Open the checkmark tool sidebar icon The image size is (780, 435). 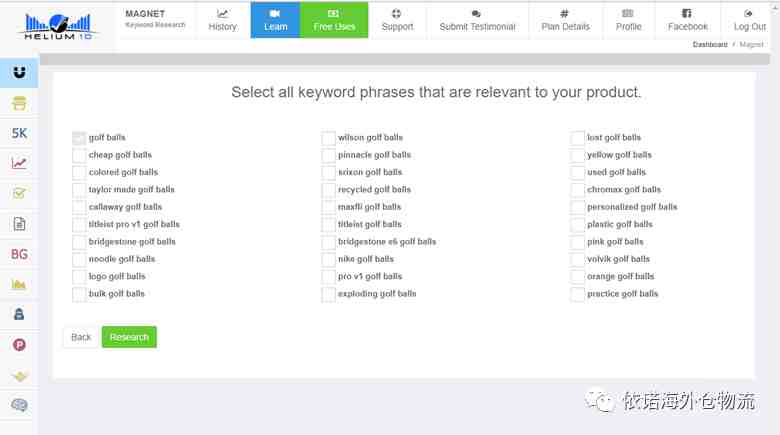coord(19,194)
